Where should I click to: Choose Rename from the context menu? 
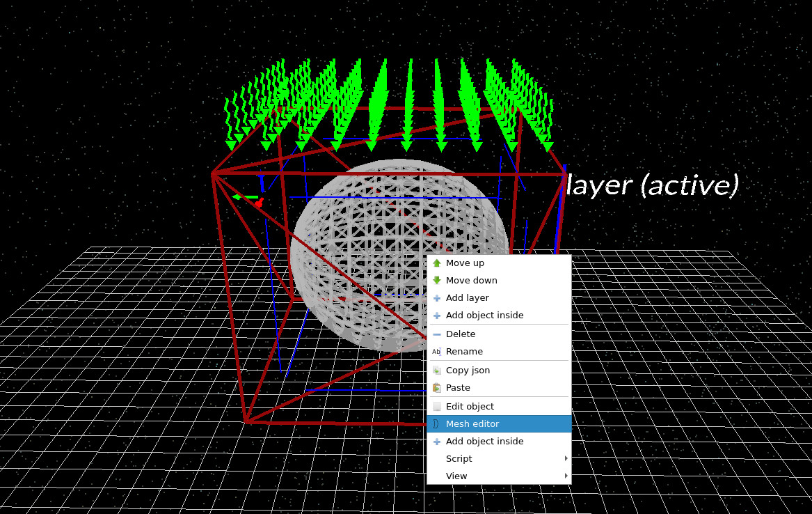coord(463,352)
